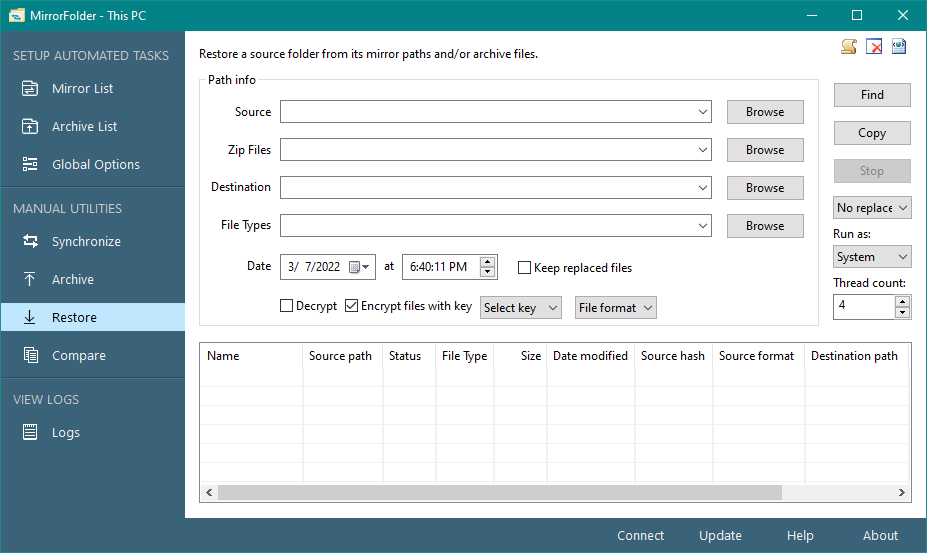Click the Date modified column header
The height and width of the screenshot is (553, 927).
click(x=591, y=355)
